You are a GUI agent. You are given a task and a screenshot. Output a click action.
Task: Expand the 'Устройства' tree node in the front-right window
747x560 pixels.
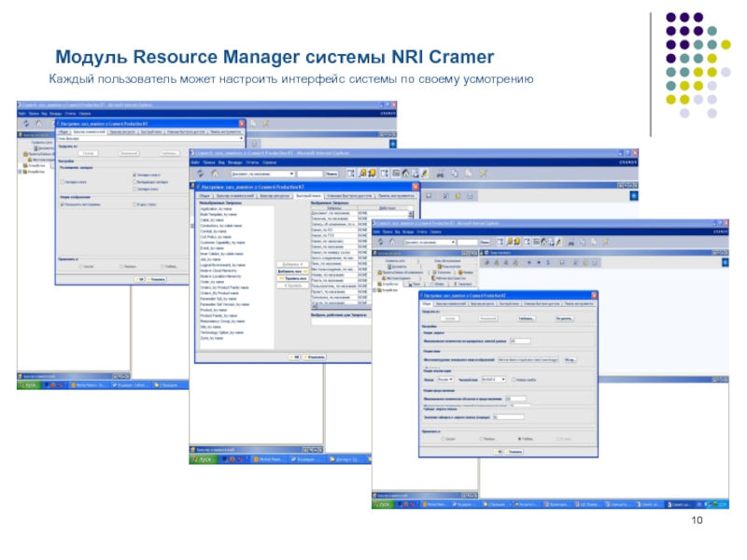pos(374,290)
